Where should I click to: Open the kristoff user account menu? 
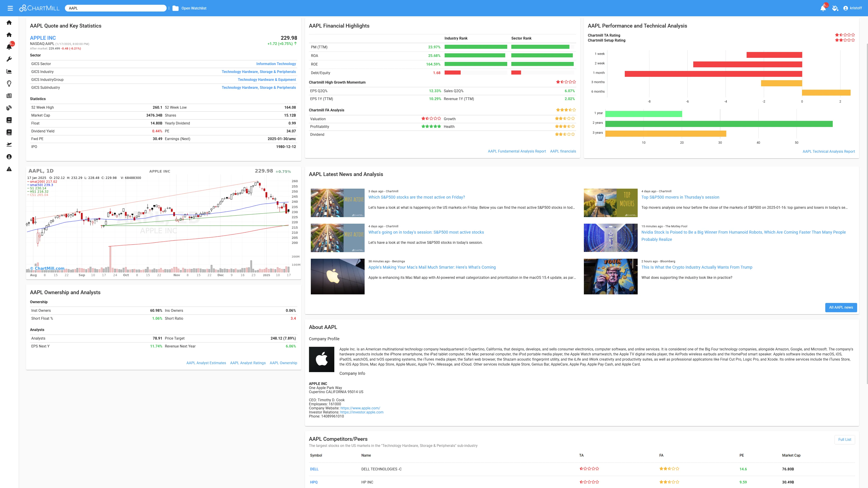[852, 8]
